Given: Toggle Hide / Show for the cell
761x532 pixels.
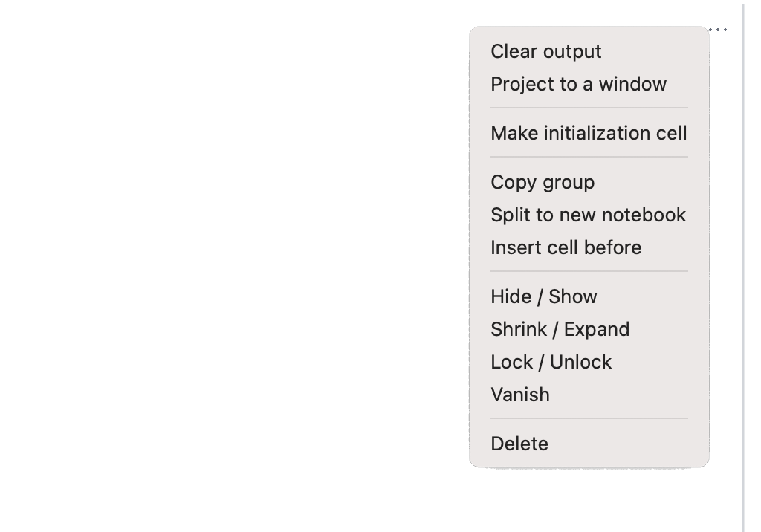Looking at the screenshot, I should click(x=543, y=297).
